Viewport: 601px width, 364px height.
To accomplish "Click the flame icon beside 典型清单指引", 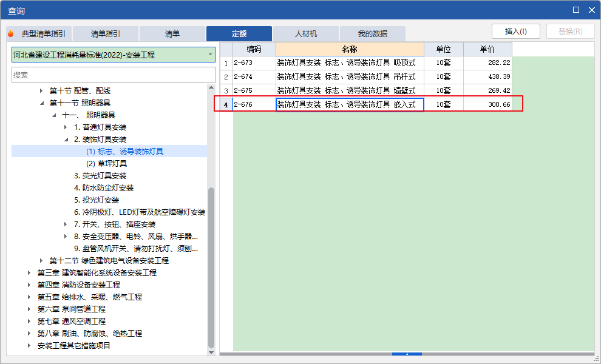I will [x=10, y=33].
